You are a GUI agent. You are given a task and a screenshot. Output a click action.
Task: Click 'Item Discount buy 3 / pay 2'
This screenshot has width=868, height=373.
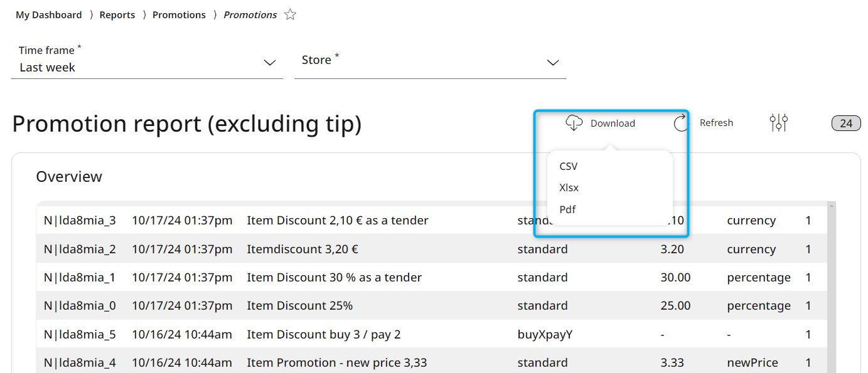point(324,334)
